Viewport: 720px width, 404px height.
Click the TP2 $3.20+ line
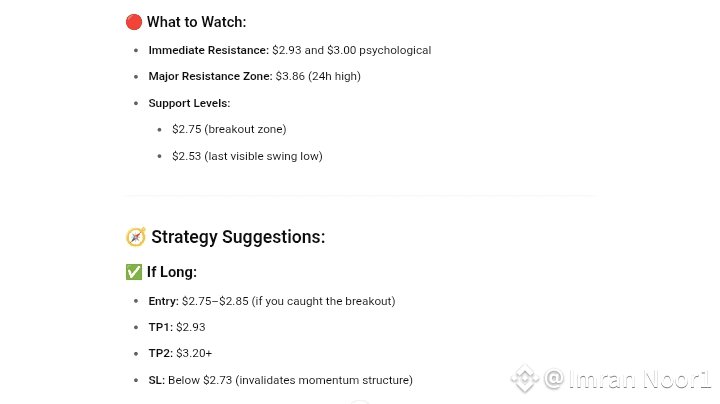180,353
